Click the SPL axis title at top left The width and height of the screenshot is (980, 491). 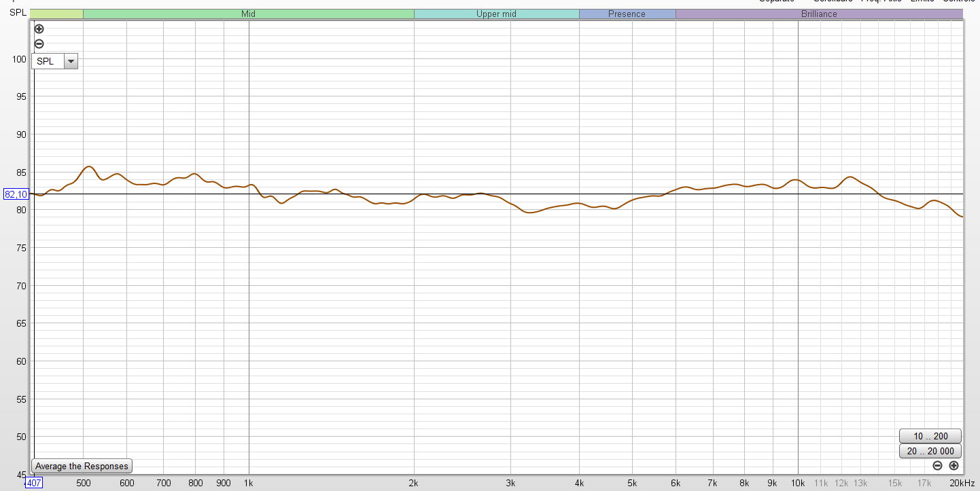coord(18,12)
